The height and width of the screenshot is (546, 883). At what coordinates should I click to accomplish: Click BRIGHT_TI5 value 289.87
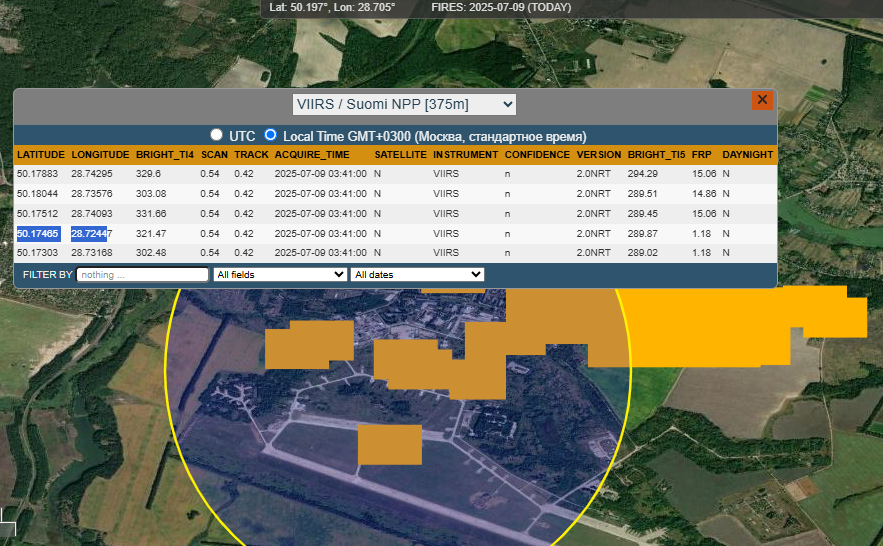643,234
